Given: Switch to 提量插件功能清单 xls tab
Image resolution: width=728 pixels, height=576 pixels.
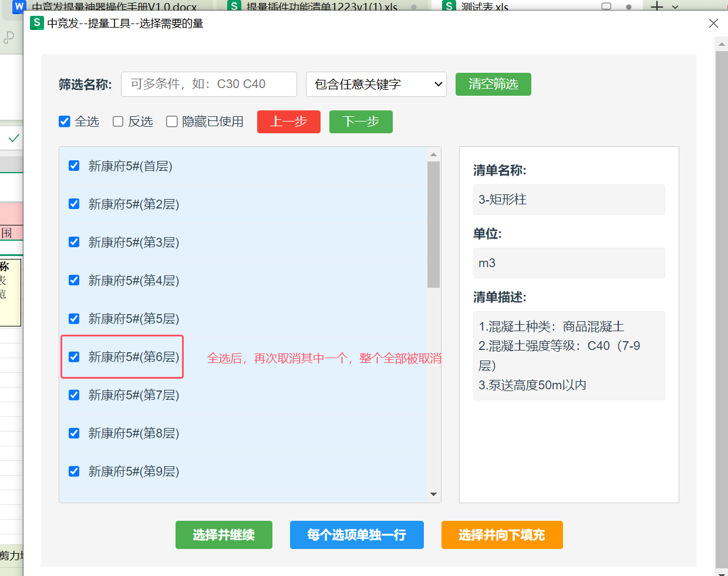Looking at the screenshot, I should [x=321, y=7].
